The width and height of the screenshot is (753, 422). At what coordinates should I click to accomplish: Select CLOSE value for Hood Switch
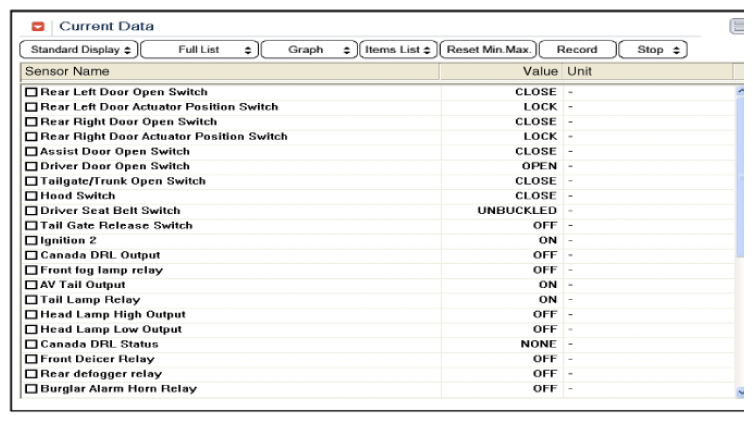(536, 196)
